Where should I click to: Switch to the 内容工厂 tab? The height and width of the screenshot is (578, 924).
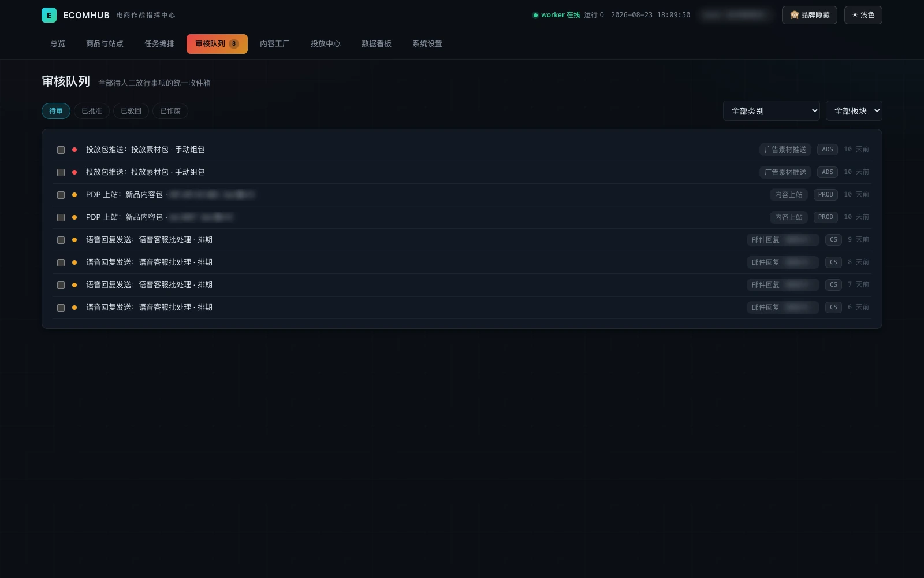275,44
